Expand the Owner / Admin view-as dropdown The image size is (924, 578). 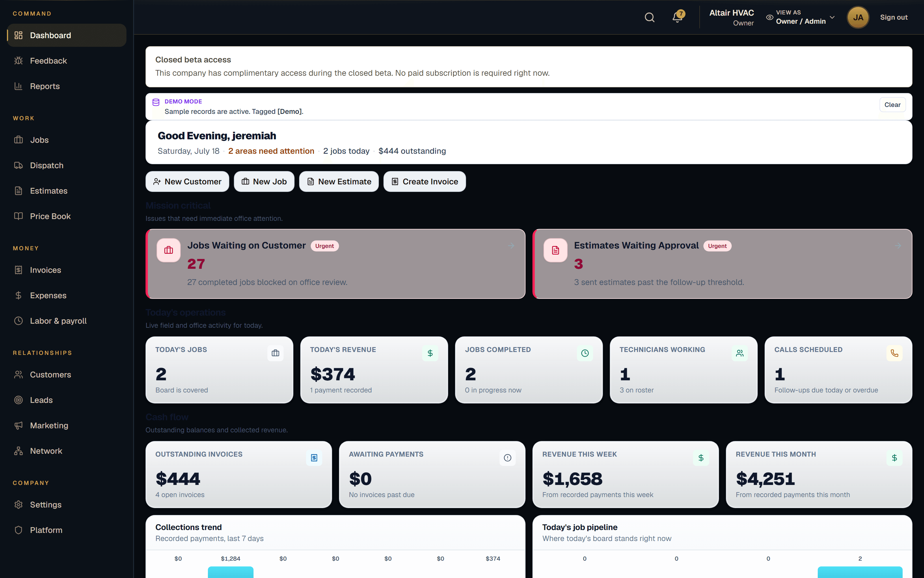[x=800, y=17]
